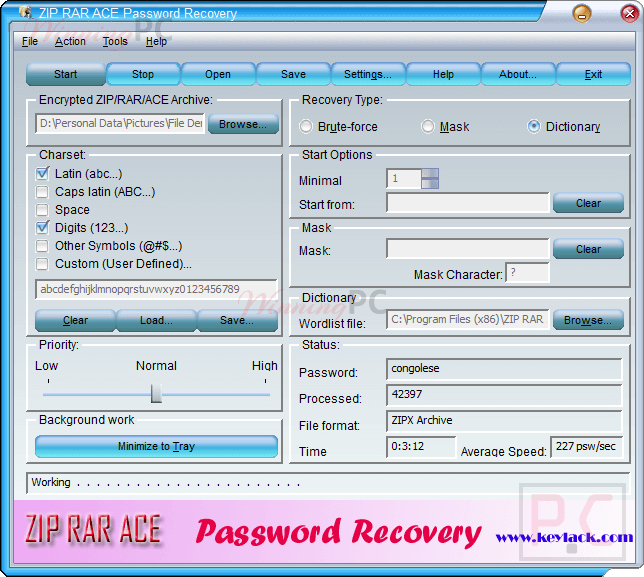This screenshot has height=577, width=644.
Task: Open the Tools menu
Action: (x=115, y=41)
